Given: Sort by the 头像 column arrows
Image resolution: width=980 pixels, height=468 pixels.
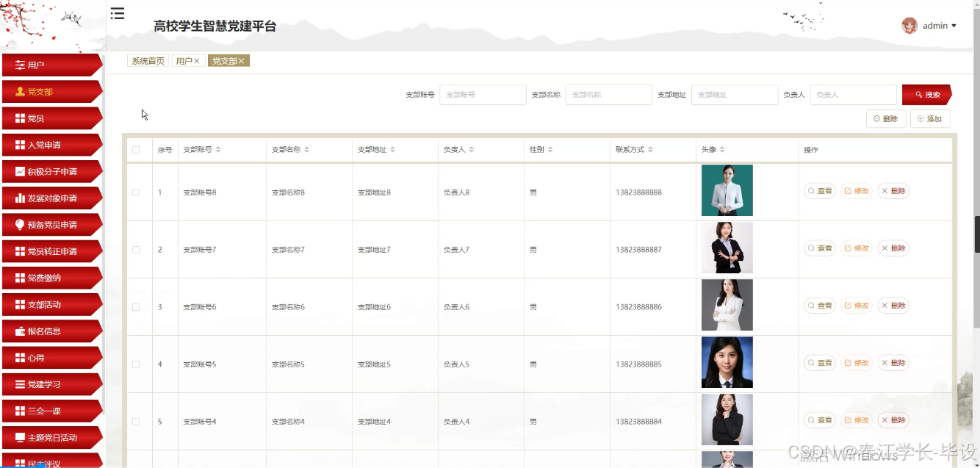Looking at the screenshot, I should click(722, 150).
